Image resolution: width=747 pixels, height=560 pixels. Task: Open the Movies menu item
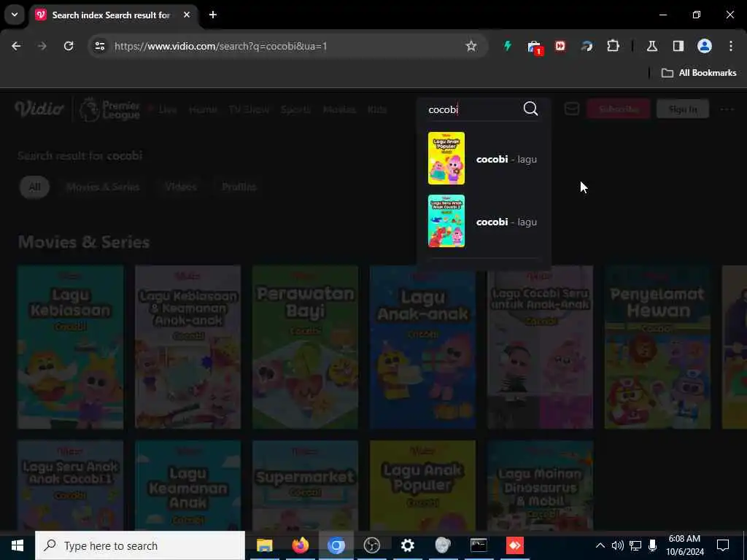coord(339,109)
